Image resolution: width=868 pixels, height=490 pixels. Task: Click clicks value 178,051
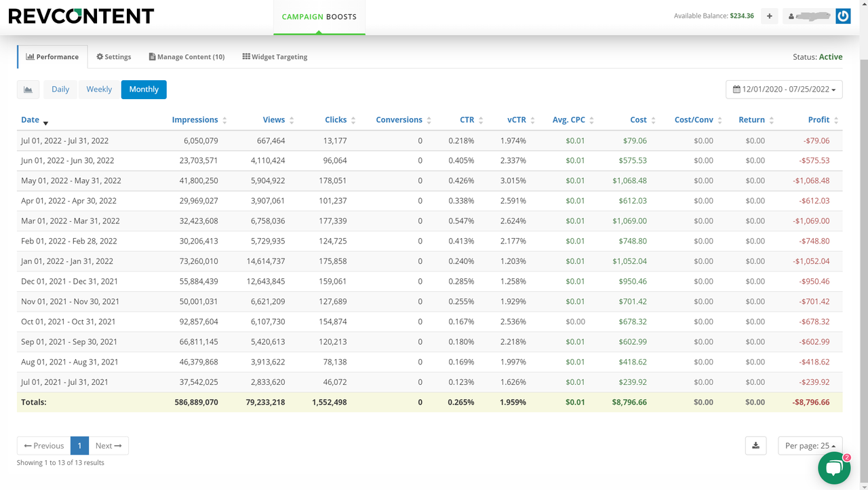(x=333, y=181)
